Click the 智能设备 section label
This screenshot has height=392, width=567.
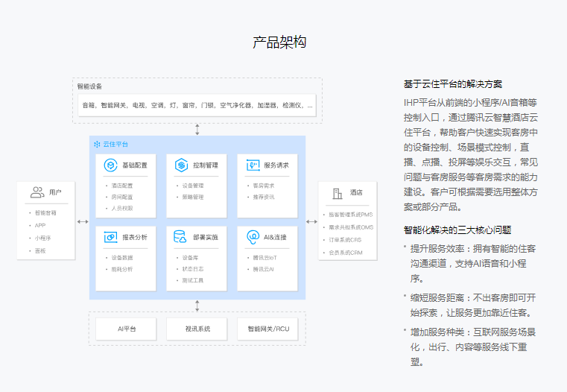click(89, 86)
